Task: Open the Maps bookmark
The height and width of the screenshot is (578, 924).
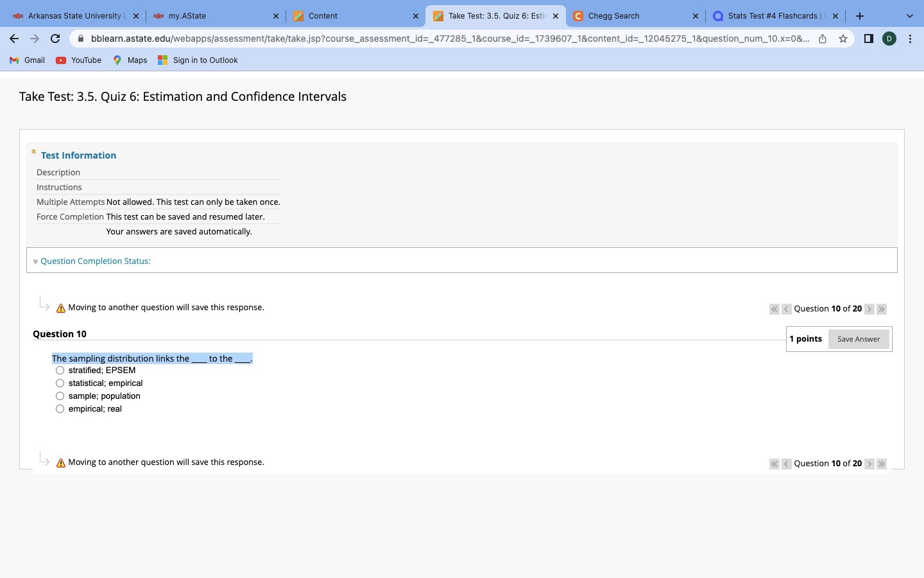Action: (x=130, y=60)
